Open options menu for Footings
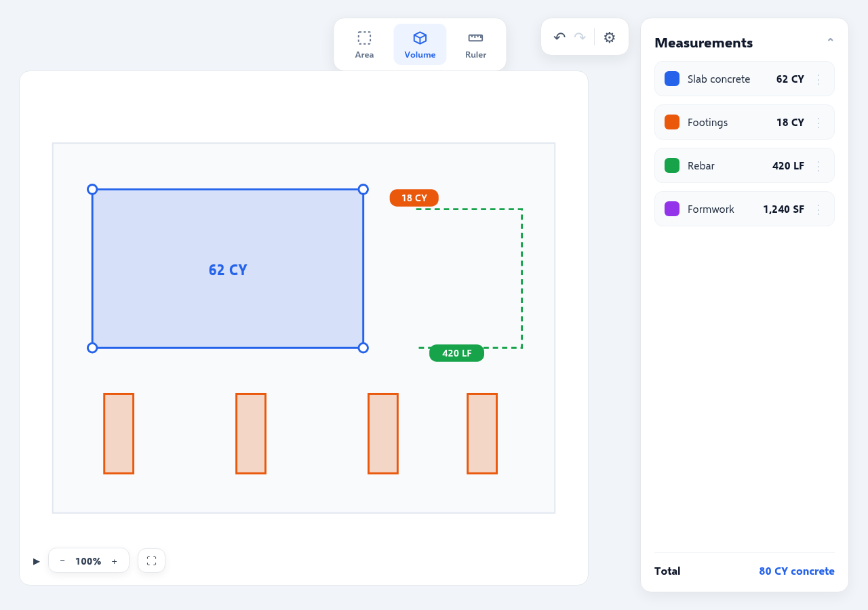The height and width of the screenshot is (610, 868). [818, 123]
